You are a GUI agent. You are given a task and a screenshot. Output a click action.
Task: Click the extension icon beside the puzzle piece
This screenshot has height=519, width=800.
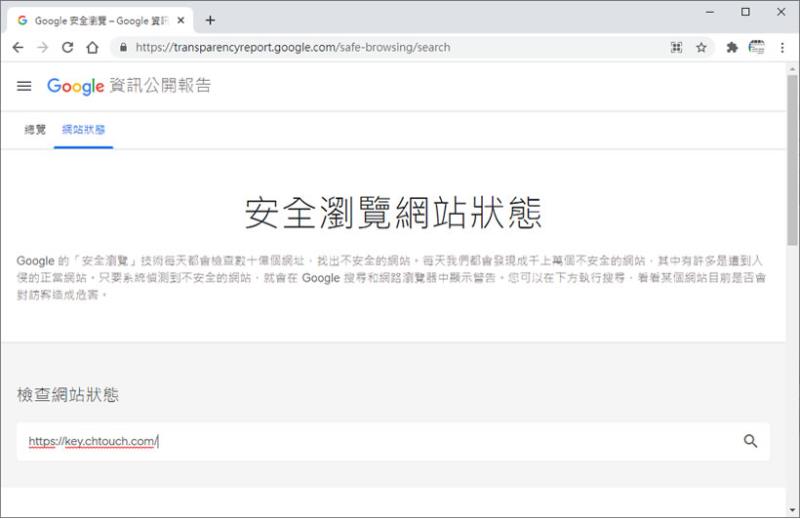tap(757, 47)
